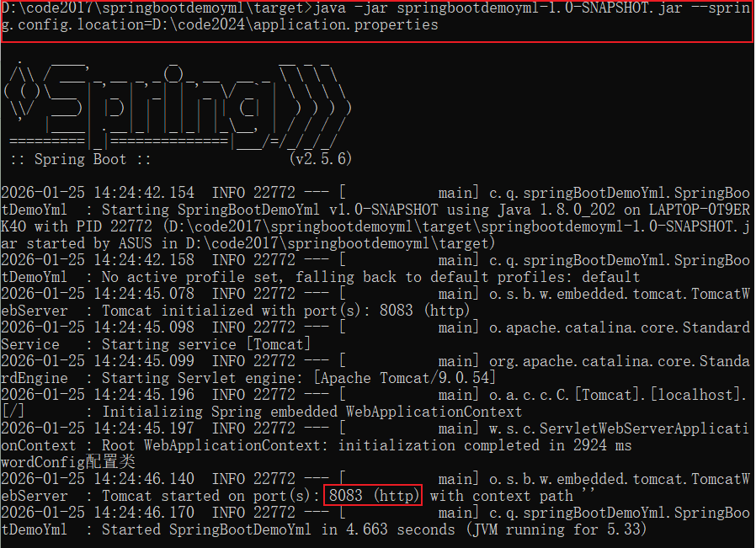Click timestamp "14:24:46.170"
This screenshot has width=756, height=548.
[x=144, y=513]
